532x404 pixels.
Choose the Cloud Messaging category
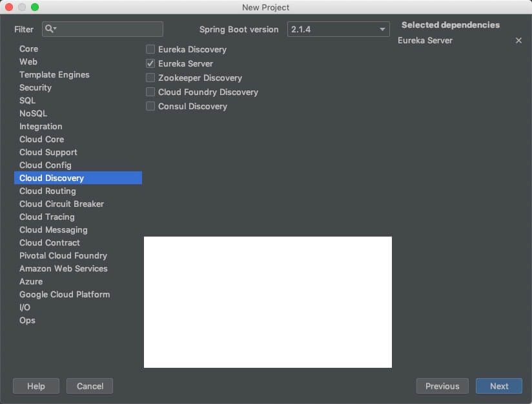(x=78, y=229)
